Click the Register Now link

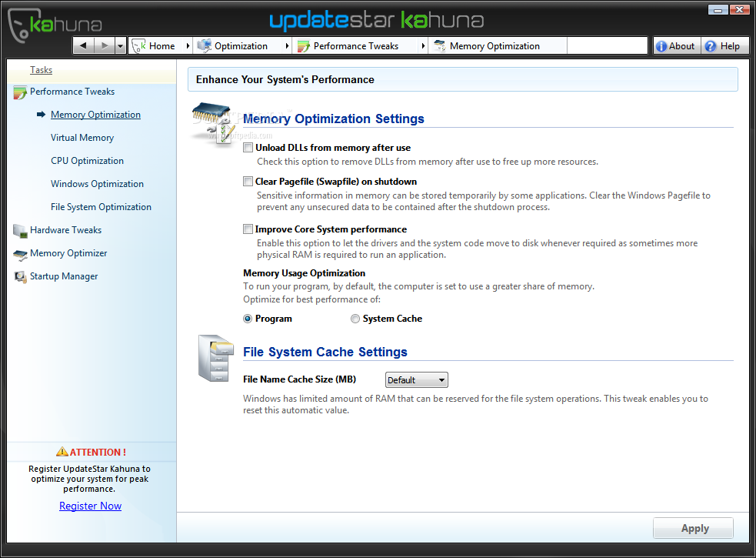click(90, 506)
